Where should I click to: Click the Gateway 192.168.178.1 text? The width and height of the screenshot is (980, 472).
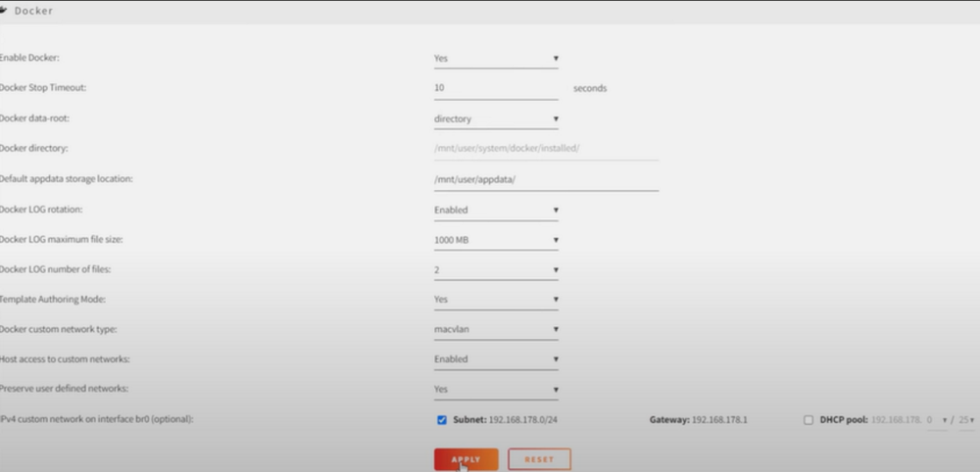698,420
